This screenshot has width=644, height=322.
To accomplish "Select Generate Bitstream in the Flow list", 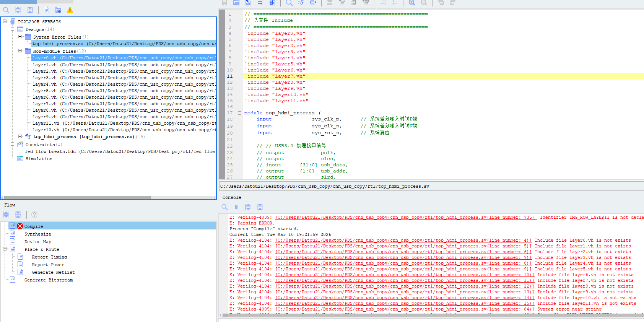I will point(48,280).
